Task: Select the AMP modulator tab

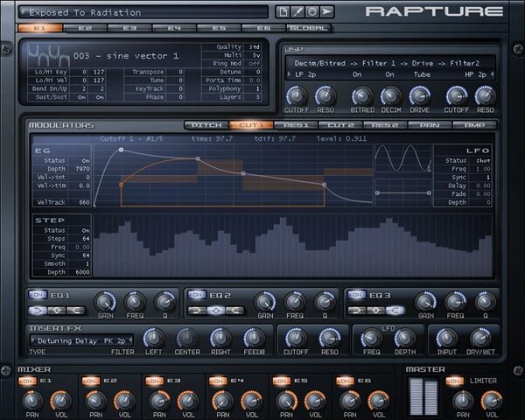Action: [474, 125]
